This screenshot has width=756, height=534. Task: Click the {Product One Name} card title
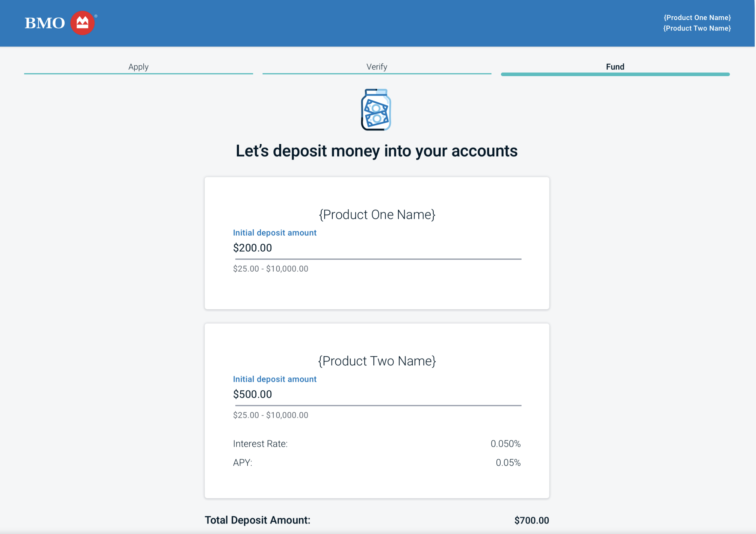(x=377, y=215)
